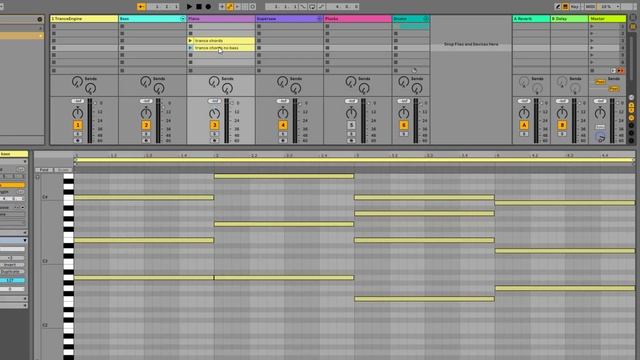This screenshot has width=640, height=360.
Task: Toggle track 6 activator button
Action: coord(404,125)
